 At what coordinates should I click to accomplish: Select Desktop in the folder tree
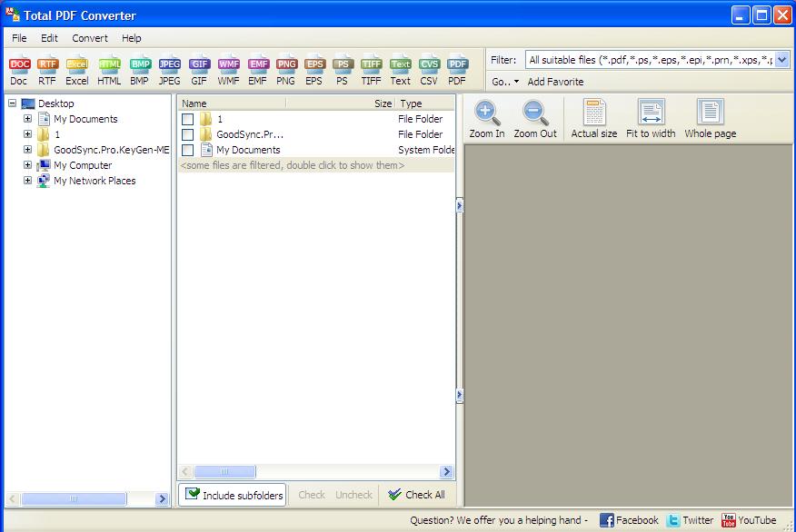click(55, 103)
